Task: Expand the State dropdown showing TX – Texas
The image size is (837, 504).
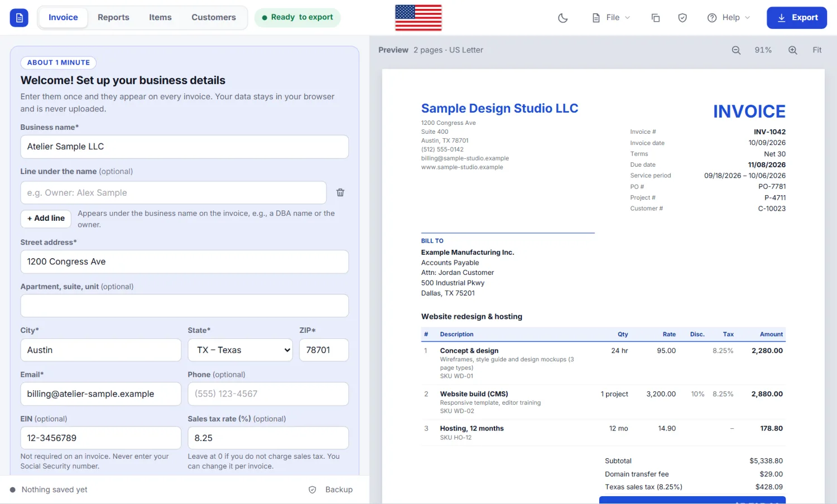Action: pyautogui.click(x=240, y=350)
